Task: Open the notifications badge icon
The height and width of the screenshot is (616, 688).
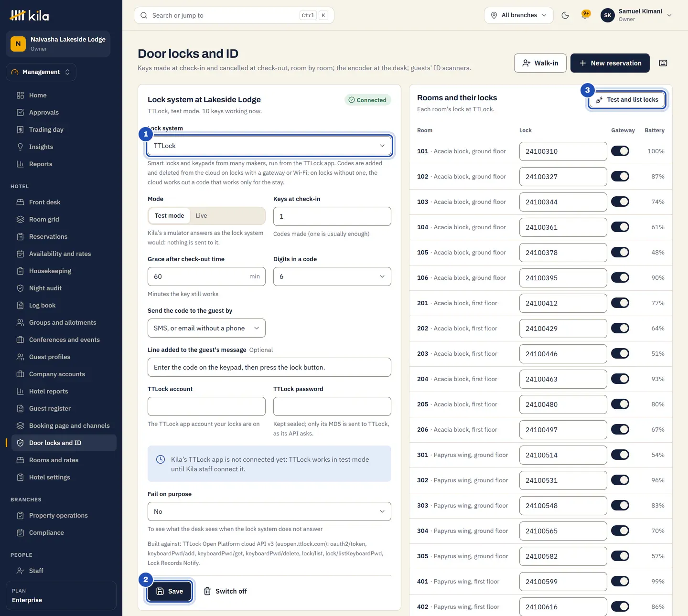Action: coord(585,15)
